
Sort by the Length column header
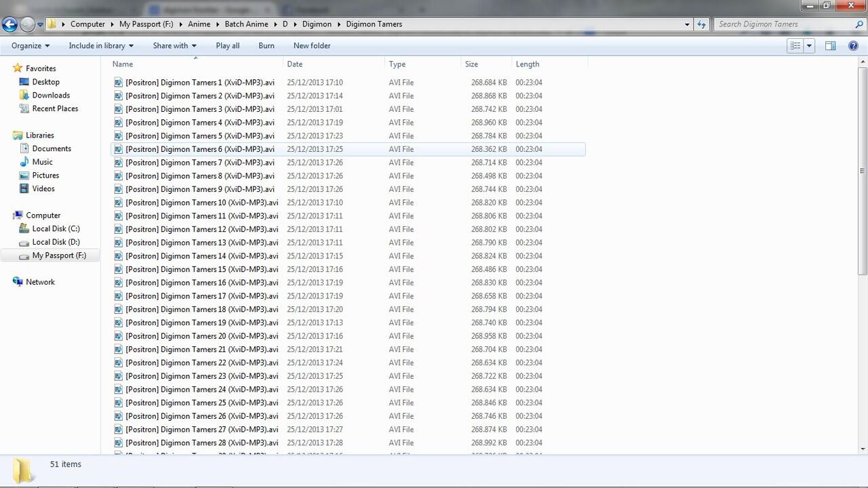click(x=549, y=64)
